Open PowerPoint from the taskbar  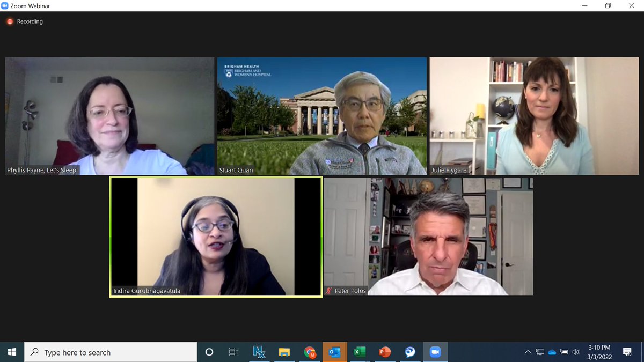click(385, 352)
